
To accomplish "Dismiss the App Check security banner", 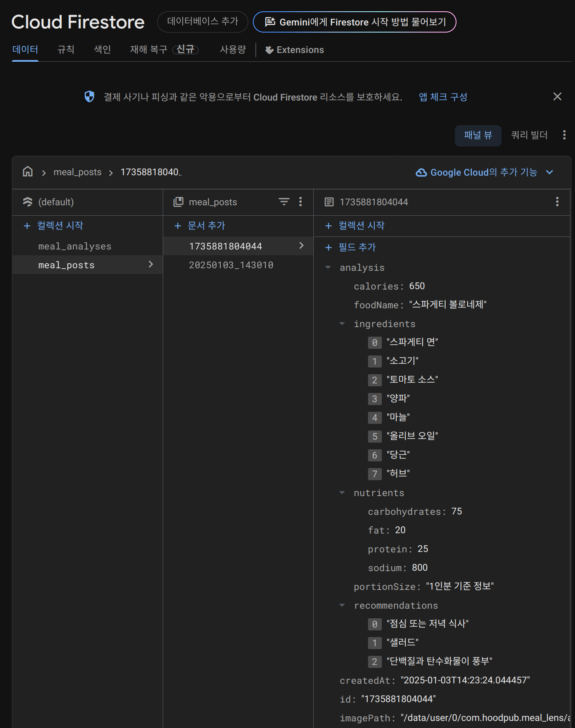I will point(557,97).
